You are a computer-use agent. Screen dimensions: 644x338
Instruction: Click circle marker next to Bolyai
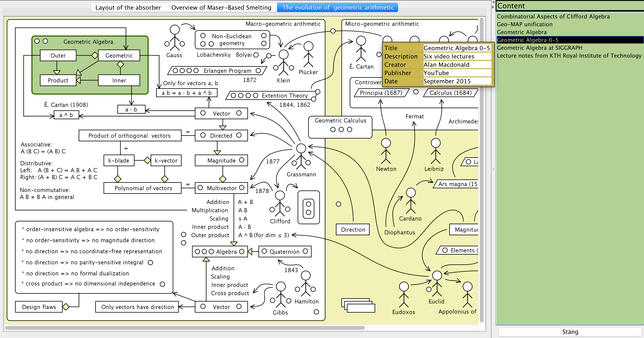point(256,55)
